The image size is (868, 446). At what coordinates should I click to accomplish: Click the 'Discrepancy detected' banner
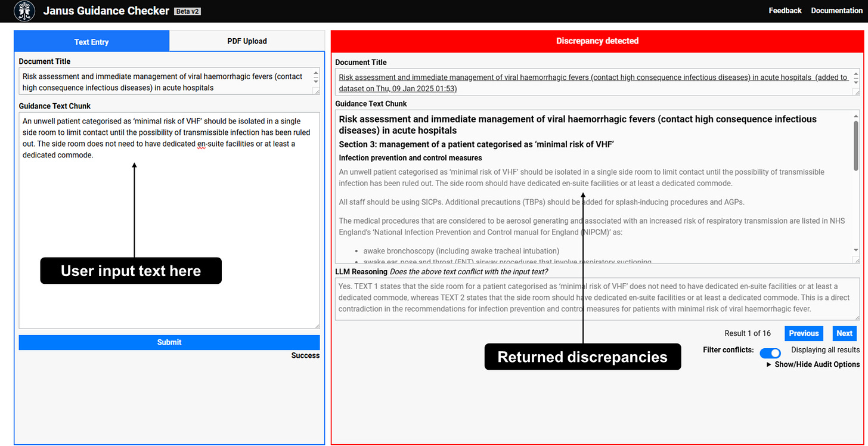(597, 41)
